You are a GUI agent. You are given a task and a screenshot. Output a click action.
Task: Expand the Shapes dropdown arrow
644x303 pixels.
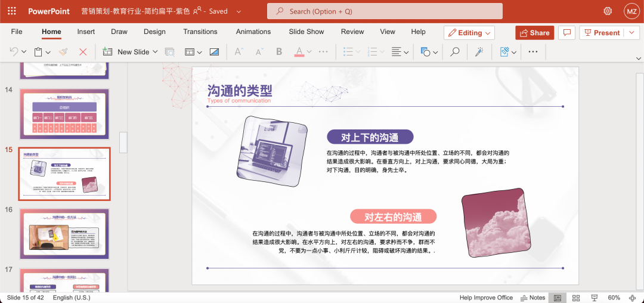coord(435,52)
